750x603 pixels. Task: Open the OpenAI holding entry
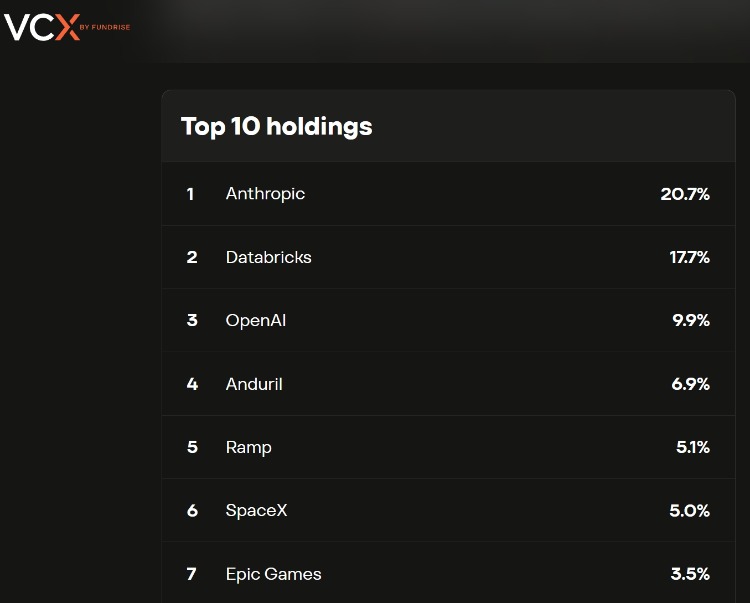[x=256, y=321]
